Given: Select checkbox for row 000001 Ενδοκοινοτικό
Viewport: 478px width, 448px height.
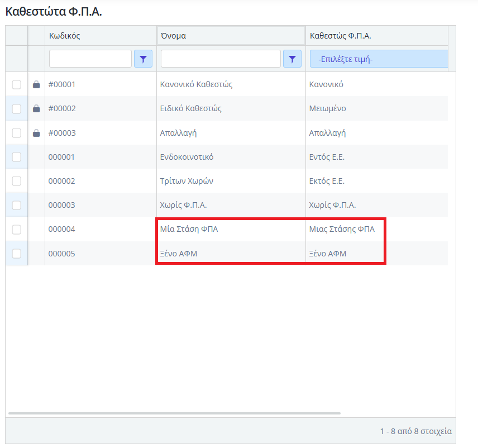Looking at the screenshot, I should click(x=17, y=157).
